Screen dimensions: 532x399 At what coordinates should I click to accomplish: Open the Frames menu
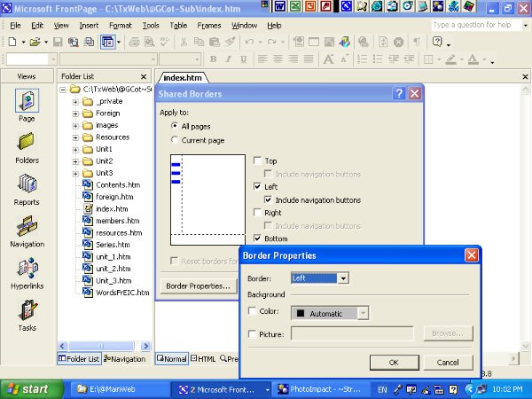click(209, 26)
